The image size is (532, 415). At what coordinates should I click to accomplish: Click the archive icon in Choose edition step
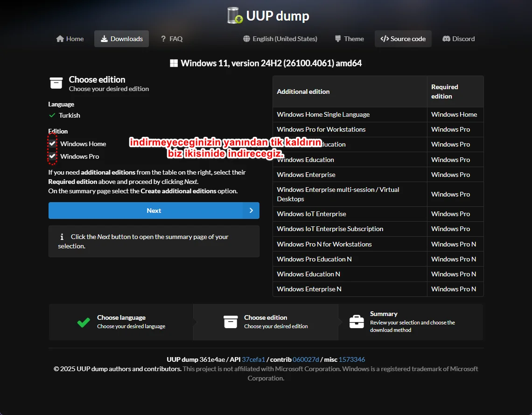click(231, 322)
